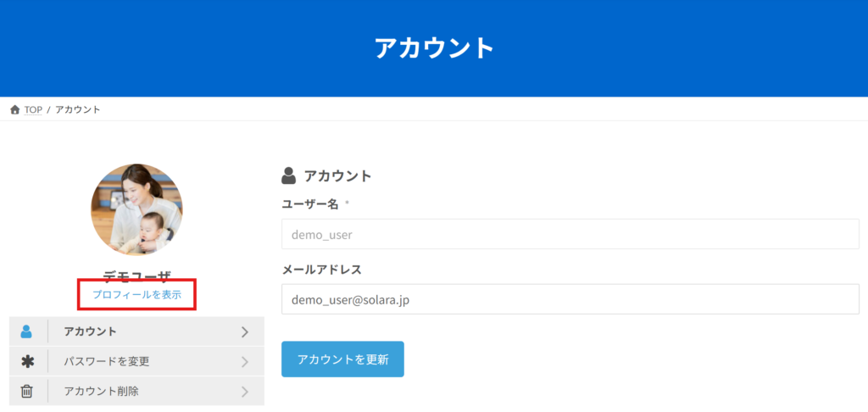Click the asterisk password icon
The image size is (868, 412).
[x=27, y=362]
